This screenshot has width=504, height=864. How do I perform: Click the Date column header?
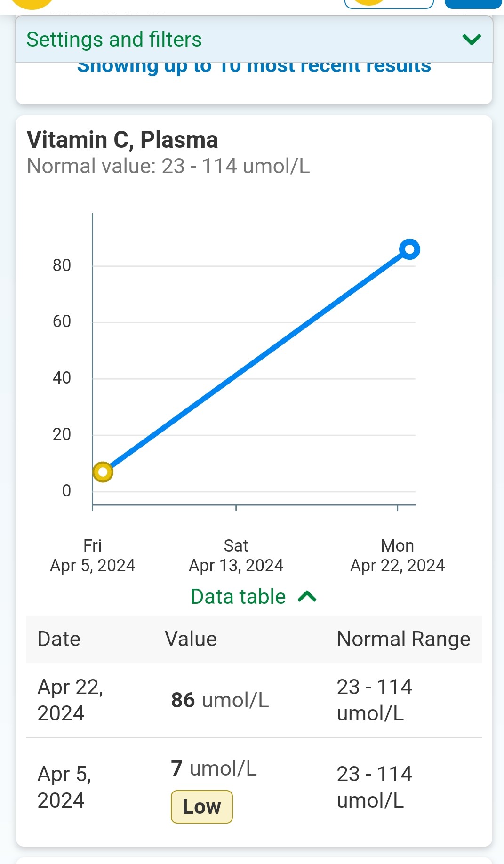pos(59,639)
